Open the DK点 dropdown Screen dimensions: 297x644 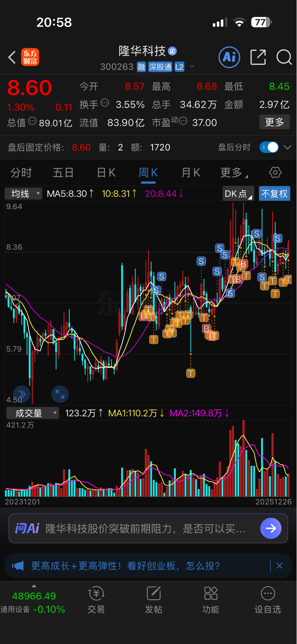click(x=238, y=193)
